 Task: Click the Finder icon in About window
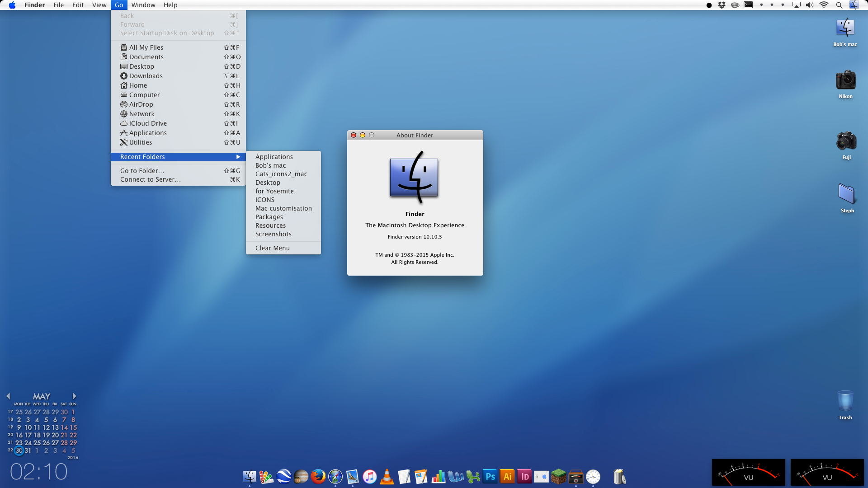[x=414, y=177]
